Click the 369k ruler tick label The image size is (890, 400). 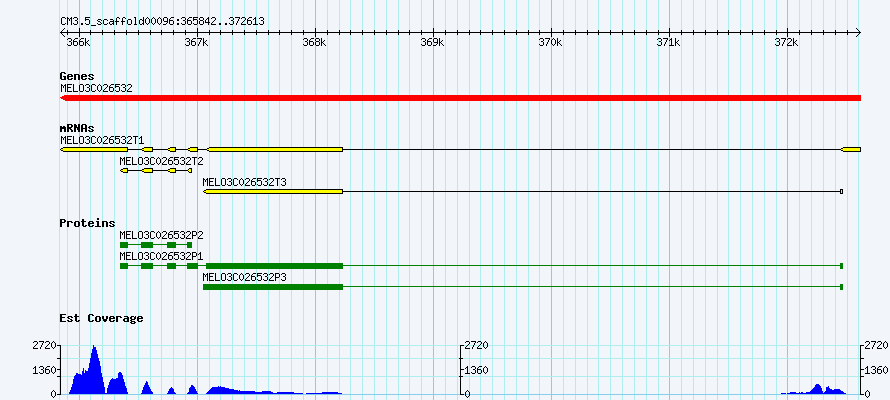tap(432, 43)
